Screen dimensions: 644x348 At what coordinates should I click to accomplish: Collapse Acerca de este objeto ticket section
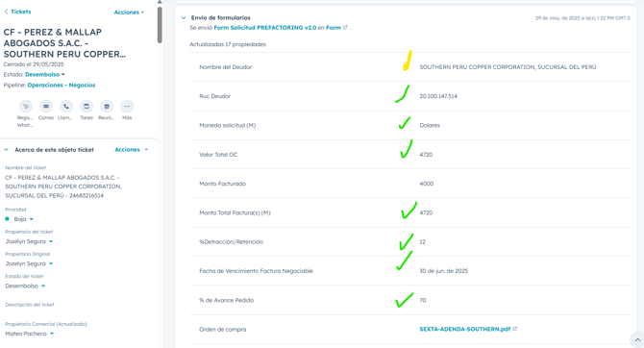coord(6,150)
